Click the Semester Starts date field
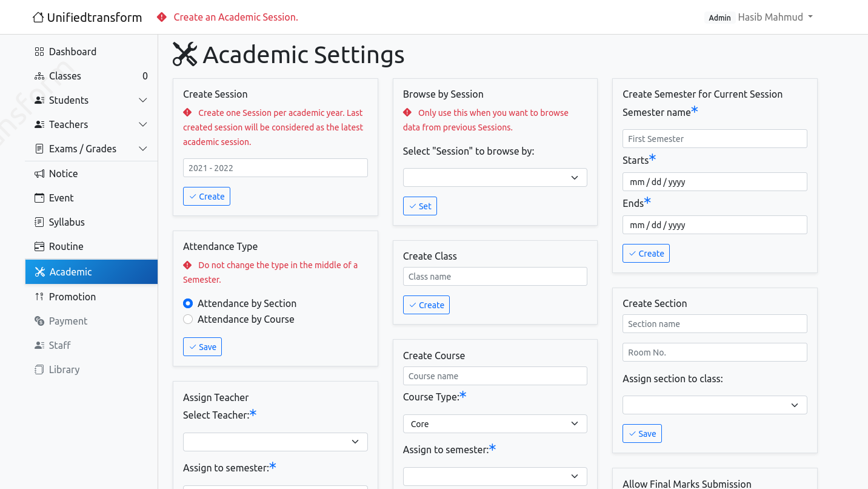The width and height of the screenshot is (868, 489). coord(715,182)
